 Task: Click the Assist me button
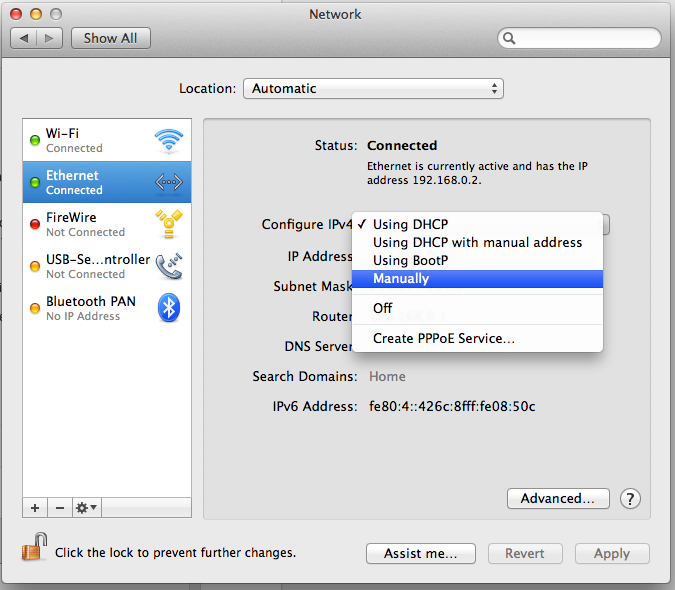421,553
